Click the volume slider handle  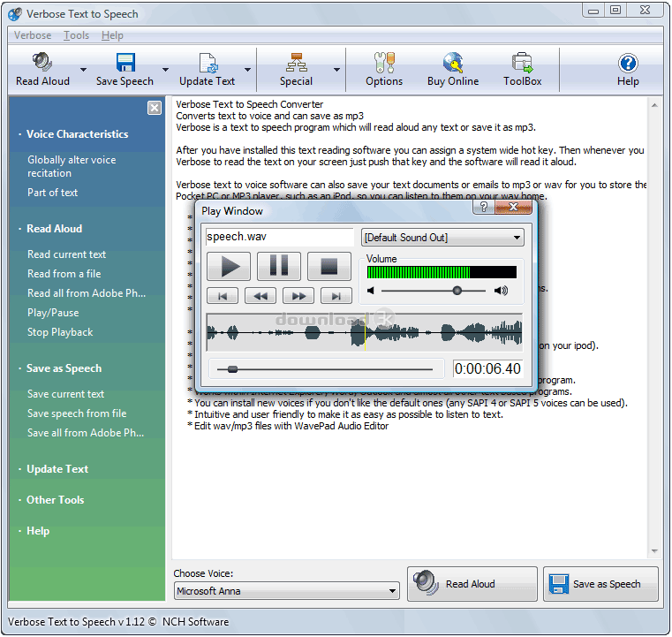(x=457, y=291)
